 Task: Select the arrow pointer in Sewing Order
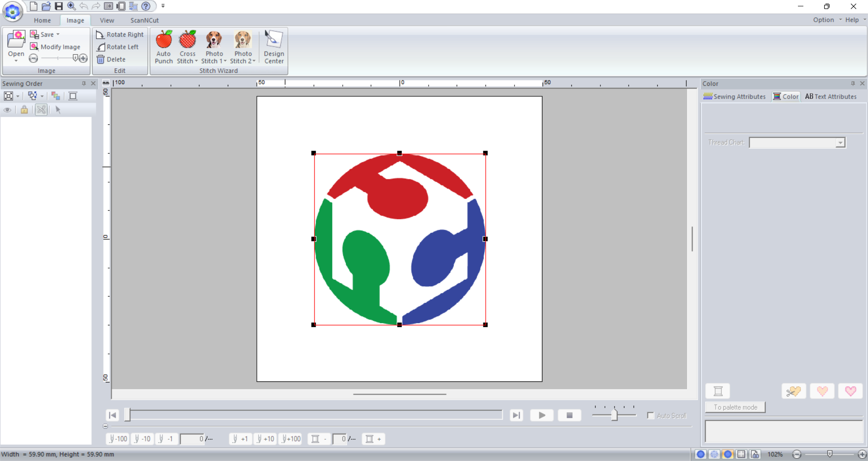(58, 110)
